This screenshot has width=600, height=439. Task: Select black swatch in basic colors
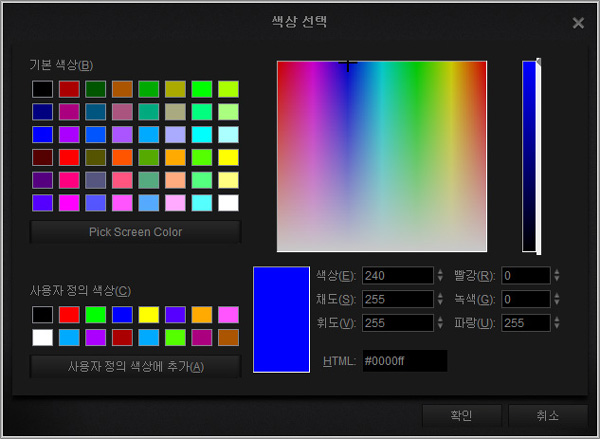[x=41, y=90]
